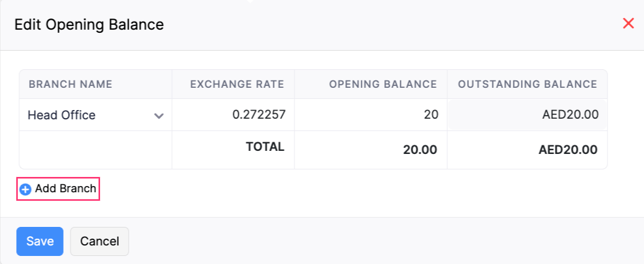Click the EXCHANGE RATE column header
The image size is (644, 264).
[x=237, y=84]
